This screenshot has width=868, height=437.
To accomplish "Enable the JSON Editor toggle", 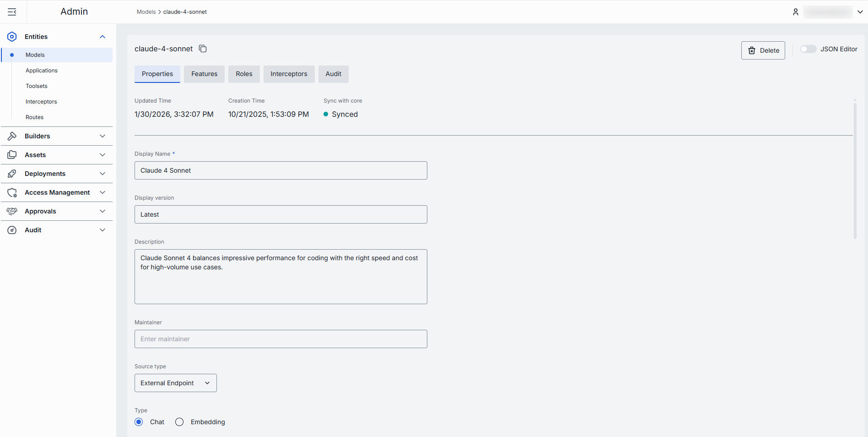I will [x=808, y=49].
